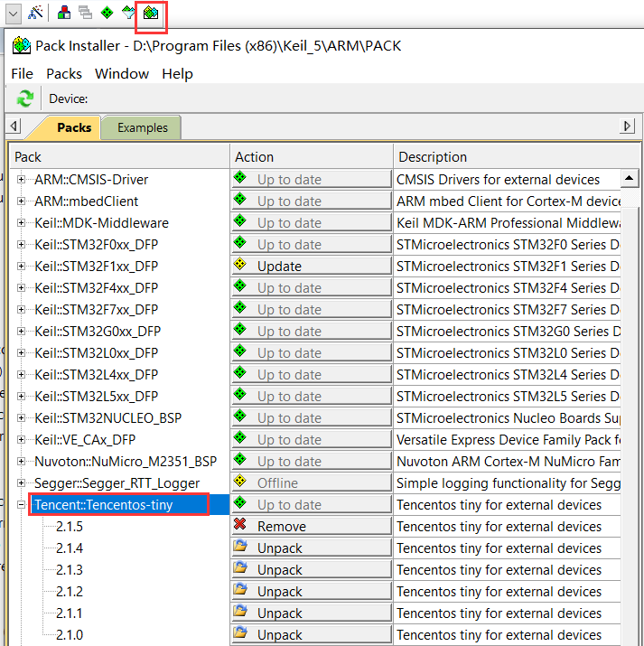Open the toolbar dropdown arrow
The image size is (644, 646).
coord(14,14)
